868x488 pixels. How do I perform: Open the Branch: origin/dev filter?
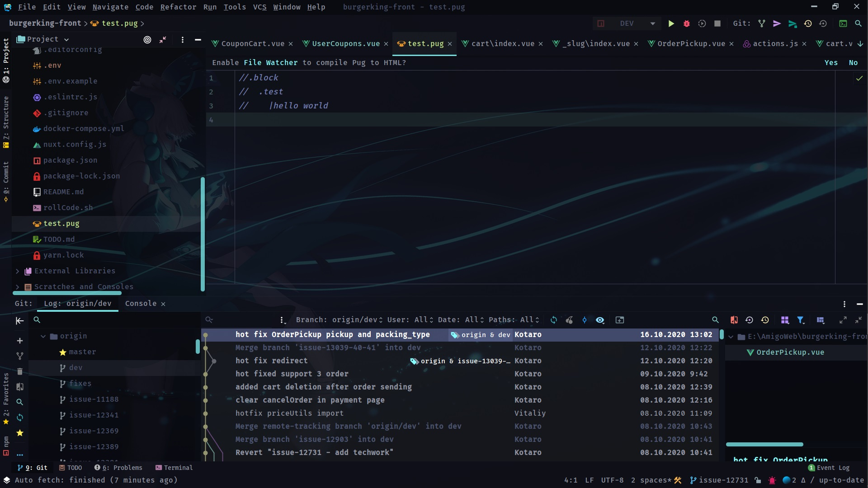339,320
